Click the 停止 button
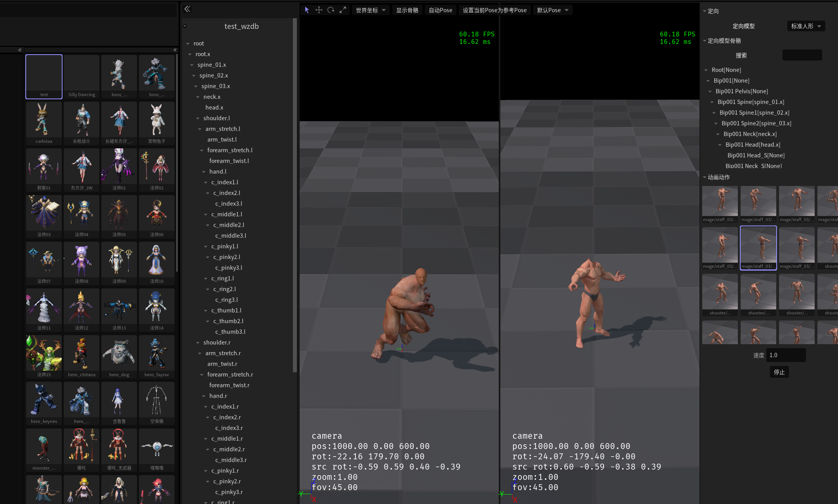The width and height of the screenshot is (838, 504). click(779, 372)
